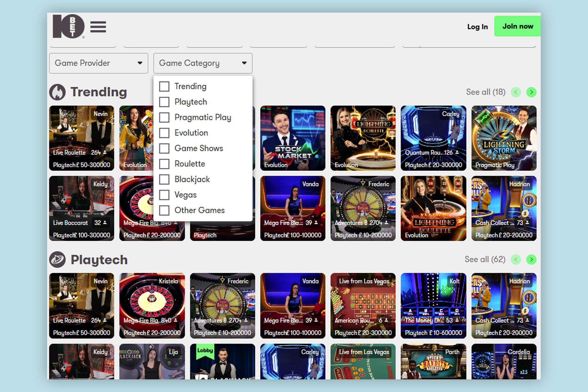Open Stock Market Live game tile
The image size is (588, 392).
[x=293, y=138]
